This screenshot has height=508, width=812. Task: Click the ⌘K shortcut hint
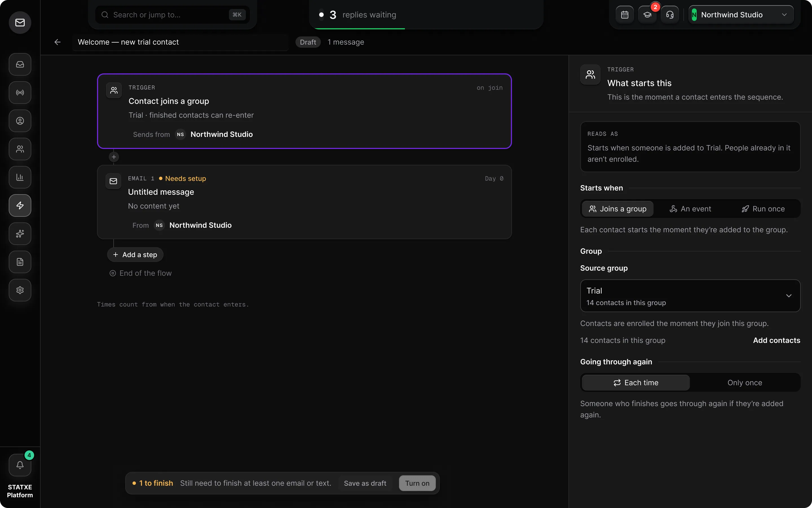coord(237,15)
